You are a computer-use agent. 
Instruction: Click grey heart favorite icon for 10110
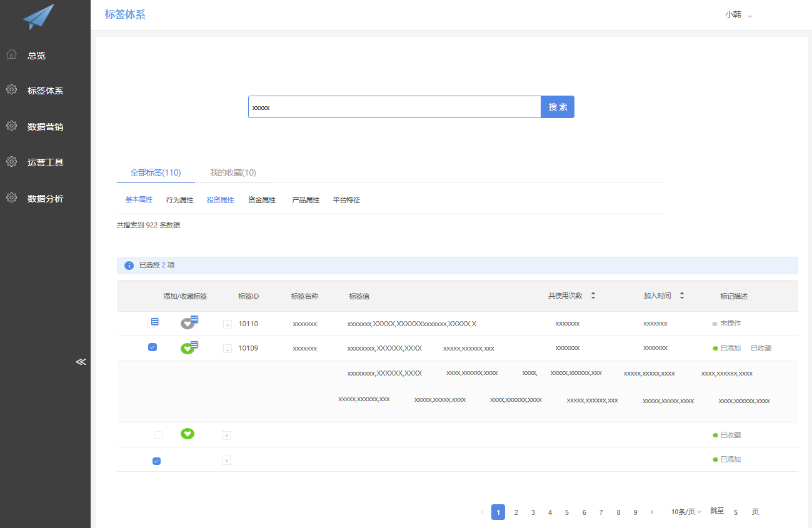tap(188, 323)
